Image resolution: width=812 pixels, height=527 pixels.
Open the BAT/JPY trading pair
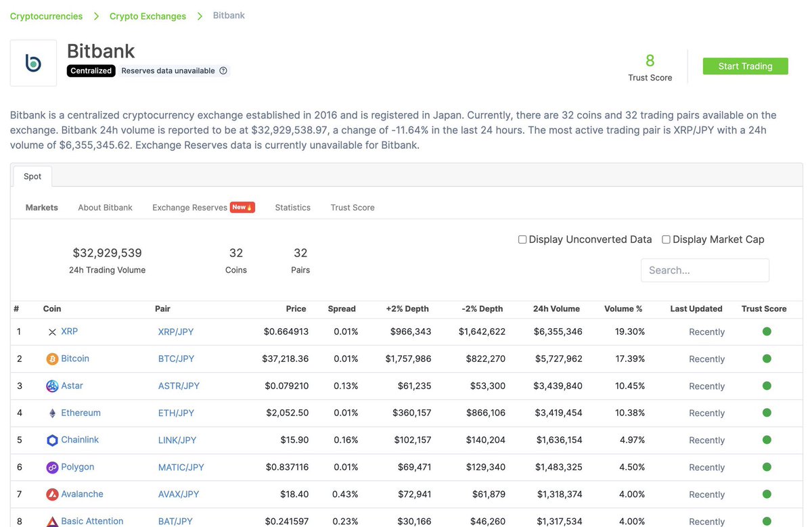[175, 522]
